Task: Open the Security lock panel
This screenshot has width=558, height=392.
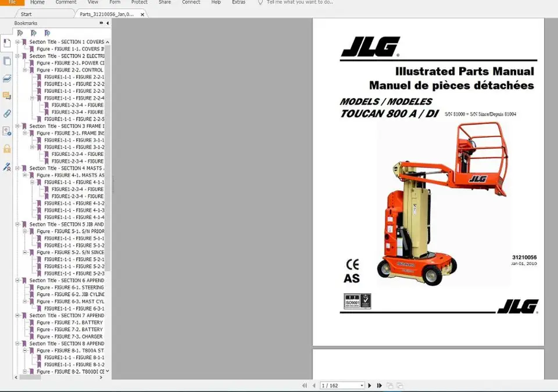Action: click(7, 149)
